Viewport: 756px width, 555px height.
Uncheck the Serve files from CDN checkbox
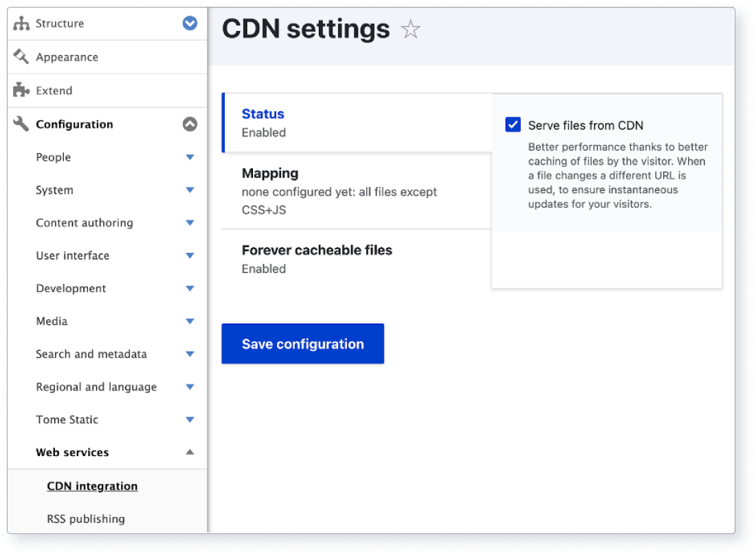512,124
